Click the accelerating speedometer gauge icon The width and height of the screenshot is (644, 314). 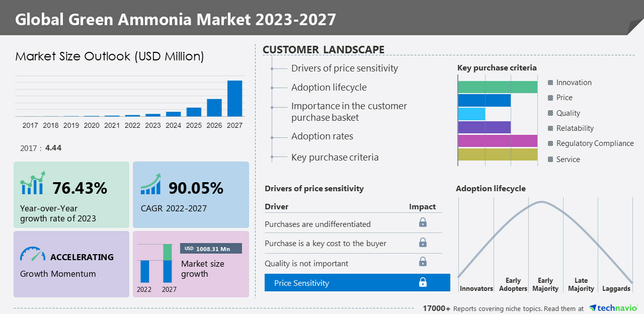tap(33, 254)
